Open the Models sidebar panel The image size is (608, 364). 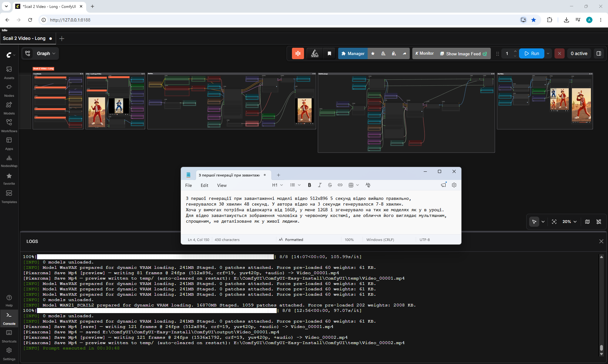(x=9, y=108)
